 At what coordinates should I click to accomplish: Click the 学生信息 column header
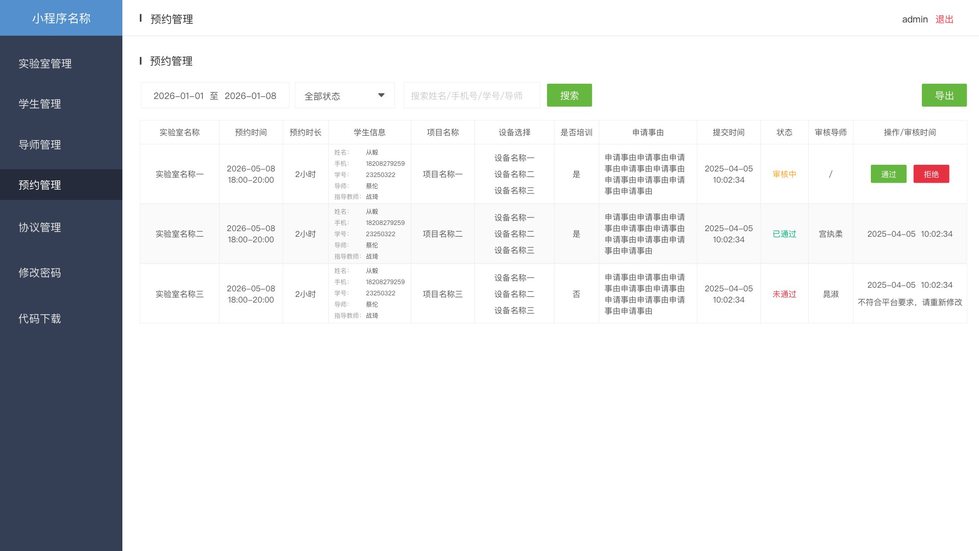tap(370, 132)
